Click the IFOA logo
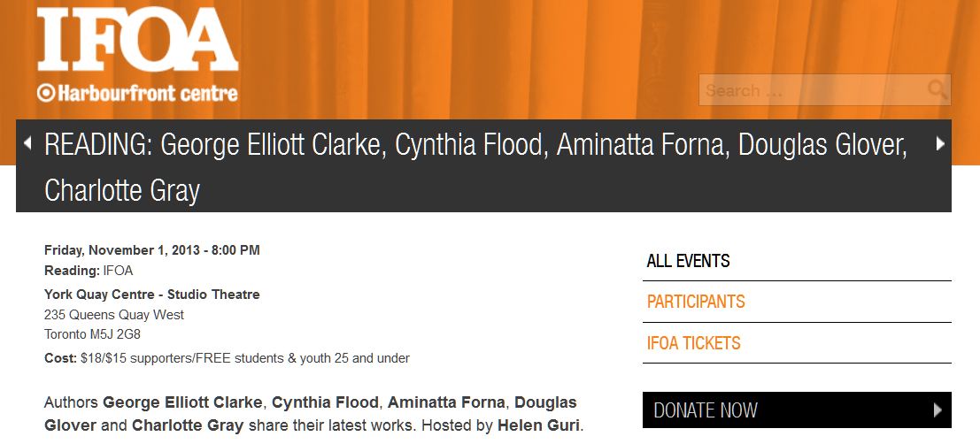Image resolution: width=980 pixels, height=444 pixels. [x=137, y=41]
